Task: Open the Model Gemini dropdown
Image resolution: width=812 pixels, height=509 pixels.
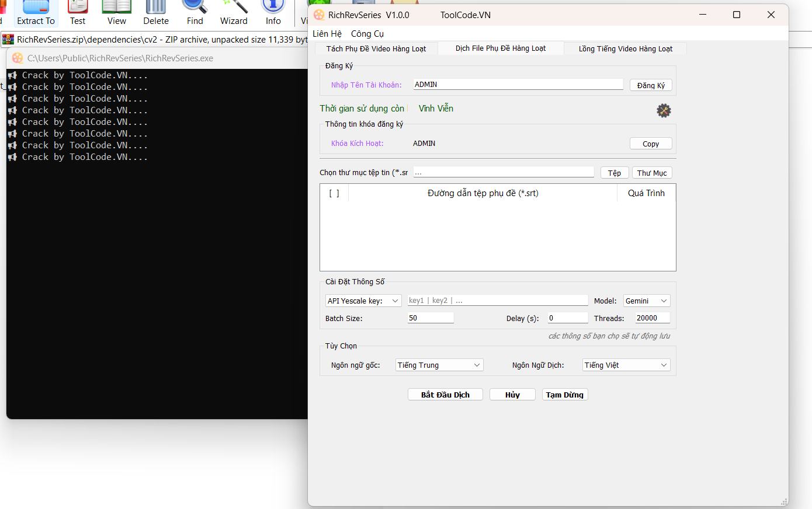Action: pos(647,301)
